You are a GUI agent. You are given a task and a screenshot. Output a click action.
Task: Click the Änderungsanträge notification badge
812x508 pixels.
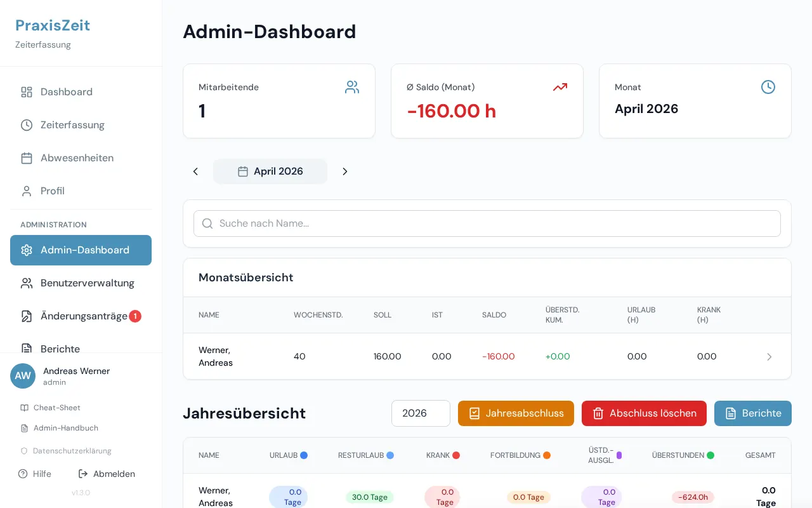[135, 316]
